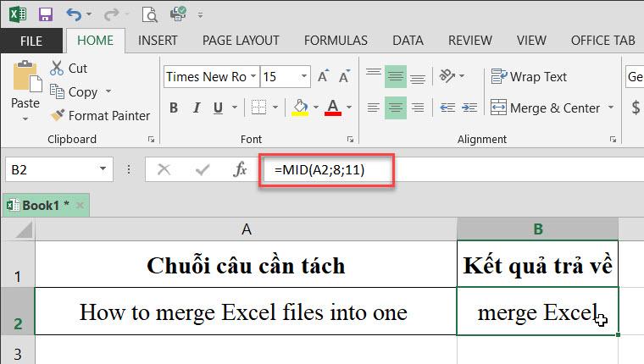Open the FILE tab
Screen dimensions: 644x364
(x=31, y=41)
